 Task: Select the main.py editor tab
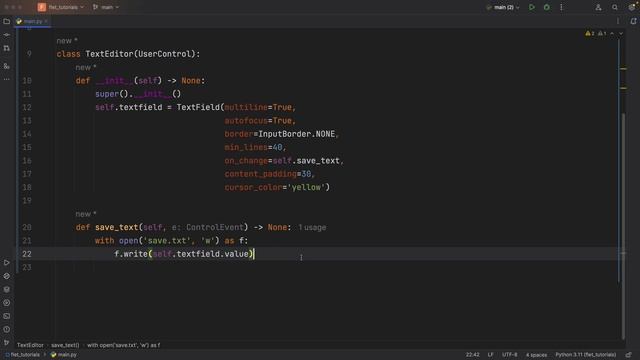[x=32, y=21]
